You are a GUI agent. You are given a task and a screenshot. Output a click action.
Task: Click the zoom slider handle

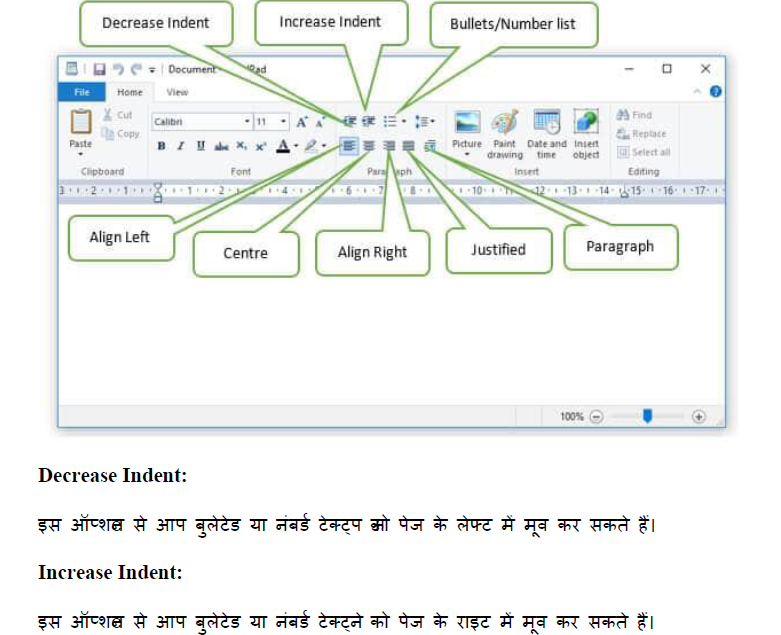[x=647, y=416]
